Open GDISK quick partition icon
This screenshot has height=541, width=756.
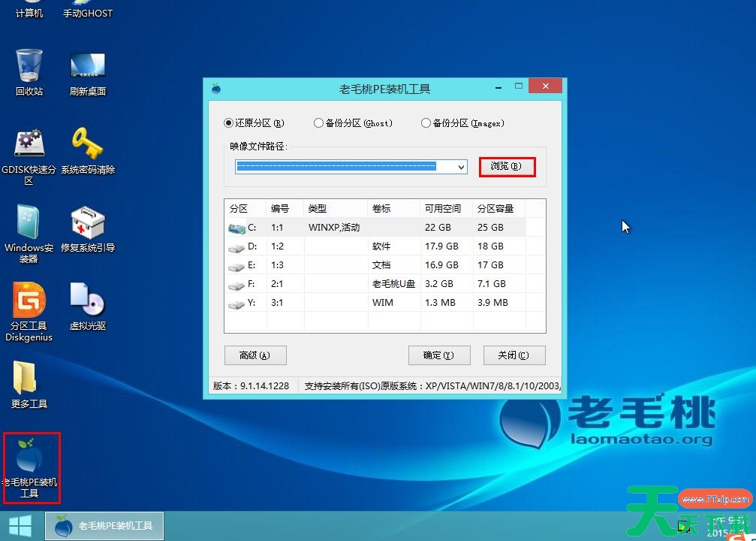(29, 145)
